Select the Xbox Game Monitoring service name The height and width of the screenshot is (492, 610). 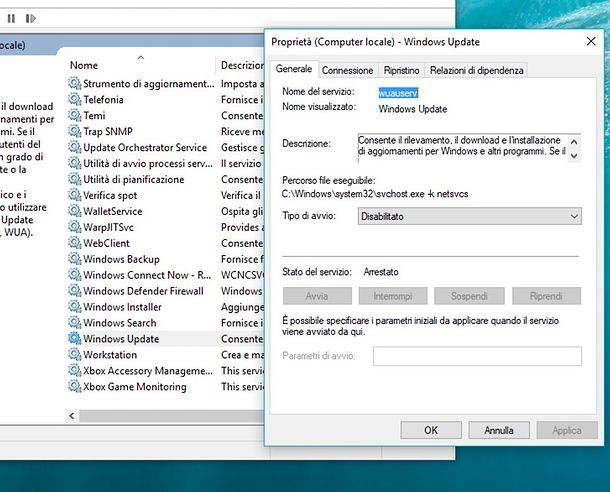click(135, 387)
